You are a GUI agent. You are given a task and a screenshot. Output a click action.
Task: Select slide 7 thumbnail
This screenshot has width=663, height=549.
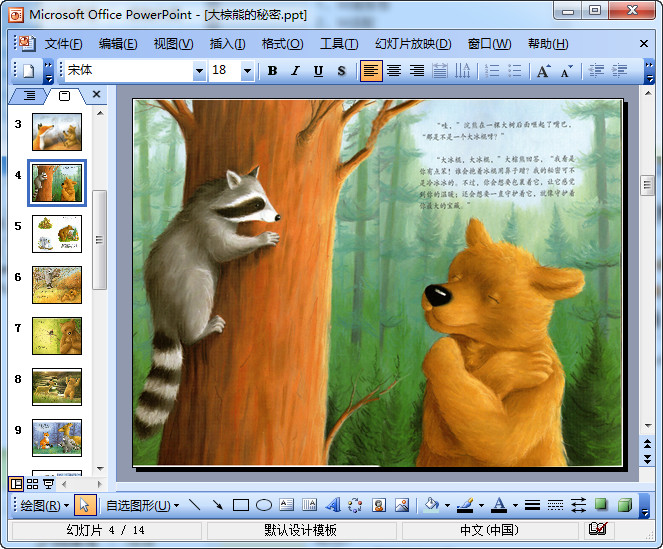coord(57,336)
